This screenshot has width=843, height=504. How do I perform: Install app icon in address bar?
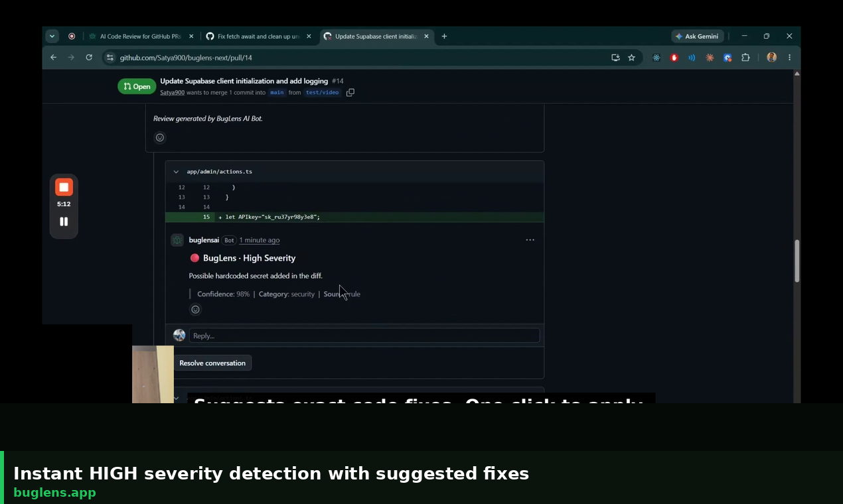click(615, 58)
